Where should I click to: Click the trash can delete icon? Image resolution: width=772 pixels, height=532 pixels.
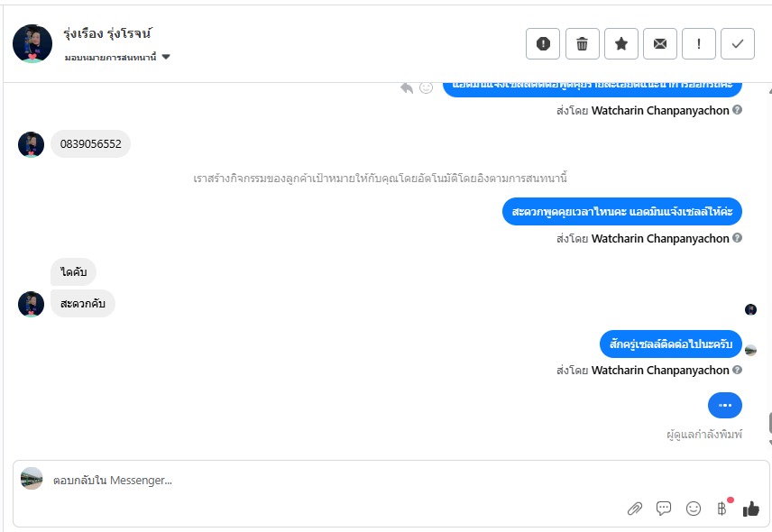point(582,43)
